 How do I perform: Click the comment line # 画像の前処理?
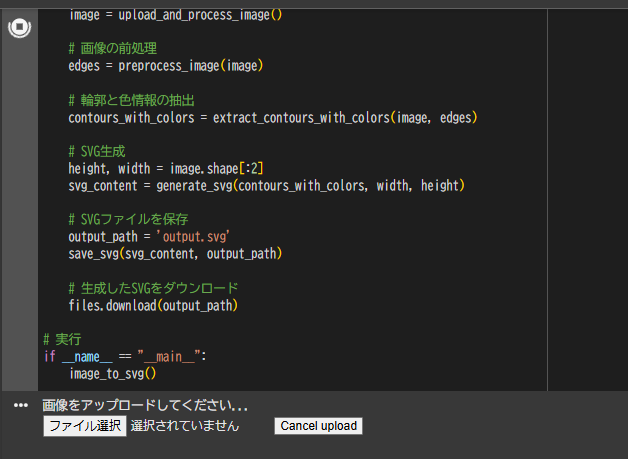(x=113, y=48)
